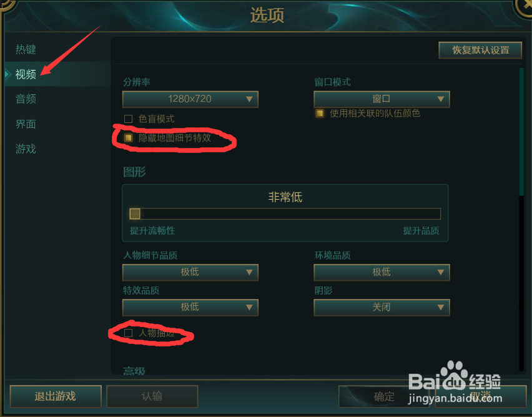
Task: Click the 阴影 dropdown arrow icon
Action: [x=441, y=307]
